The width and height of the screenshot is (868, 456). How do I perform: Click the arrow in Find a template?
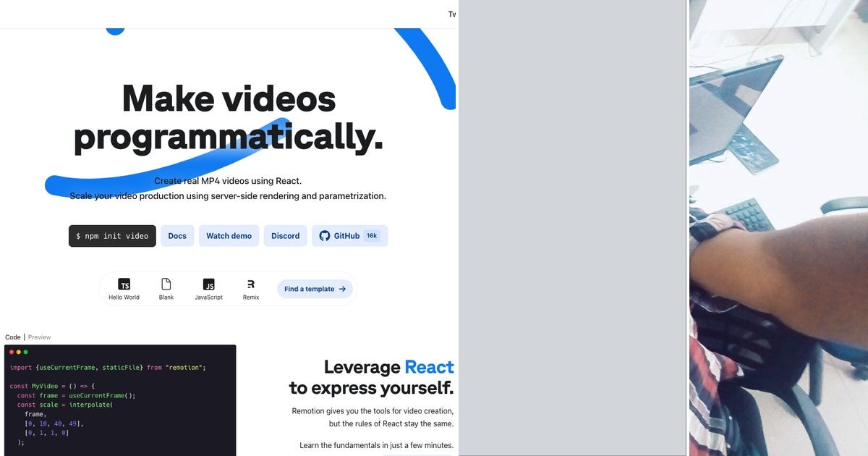coord(342,289)
